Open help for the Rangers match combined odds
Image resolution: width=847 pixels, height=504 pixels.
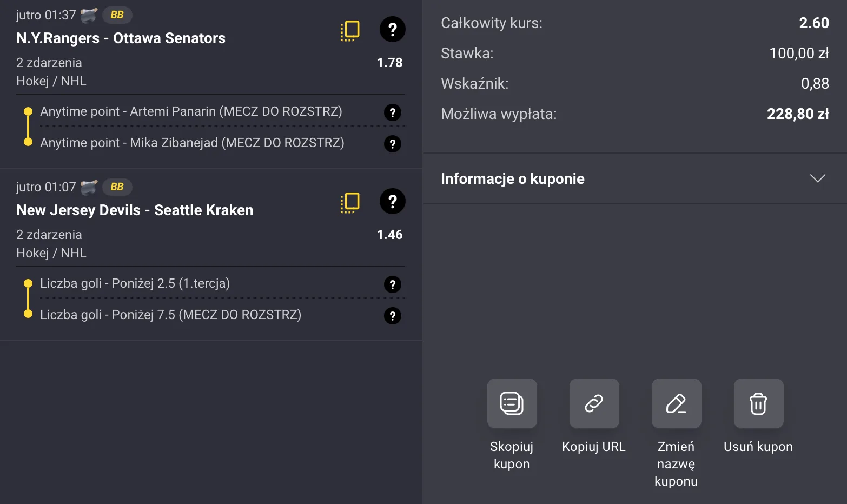pyautogui.click(x=392, y=30)
